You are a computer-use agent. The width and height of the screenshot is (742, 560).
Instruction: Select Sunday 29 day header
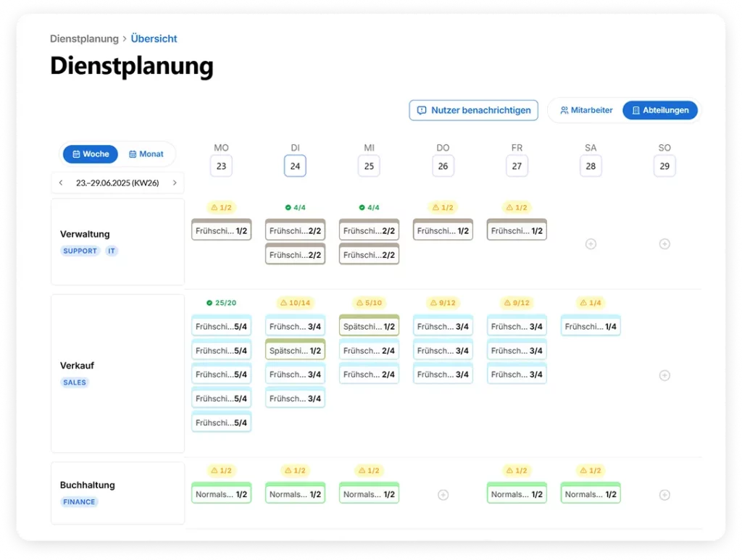(x=664, y=166)
